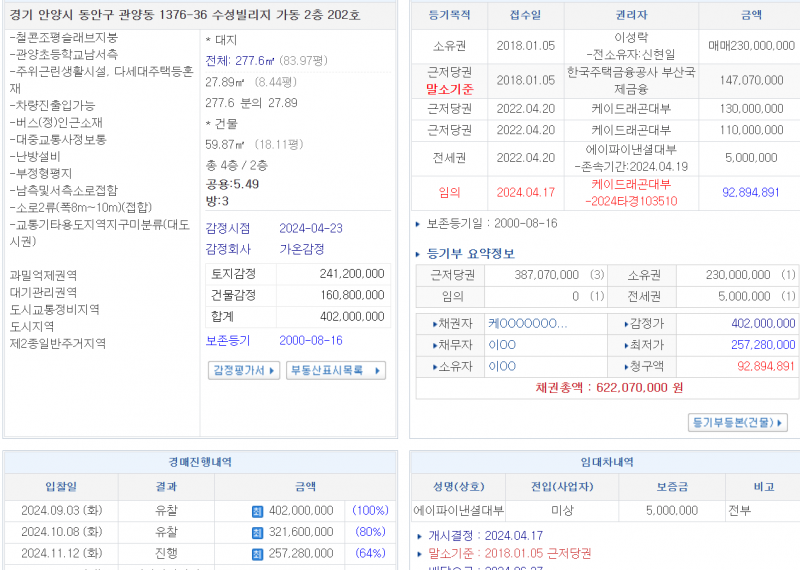Viewport: 800px width, 570px height.
Task: Click the (64%) percentage in auction history
Action: click(370, 554)
